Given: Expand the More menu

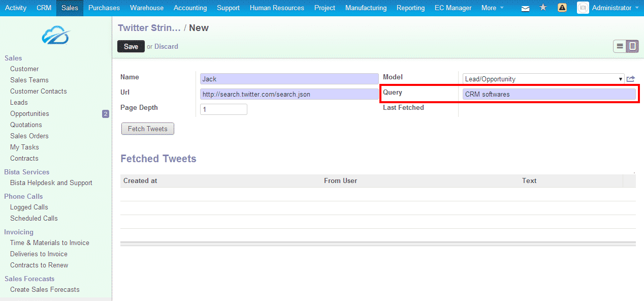Looking at the screenshot, I should tap(492, 8).
